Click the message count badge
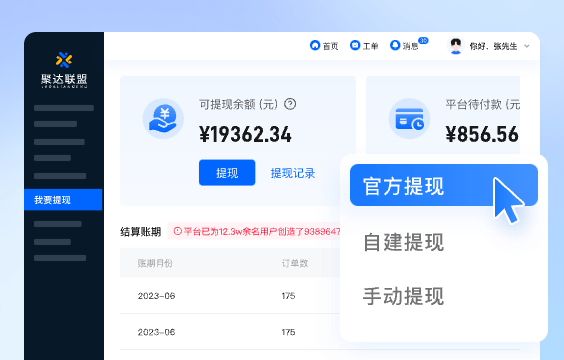Image resolution: width=564 pixels, height=360 pixels. coord(423,40)
